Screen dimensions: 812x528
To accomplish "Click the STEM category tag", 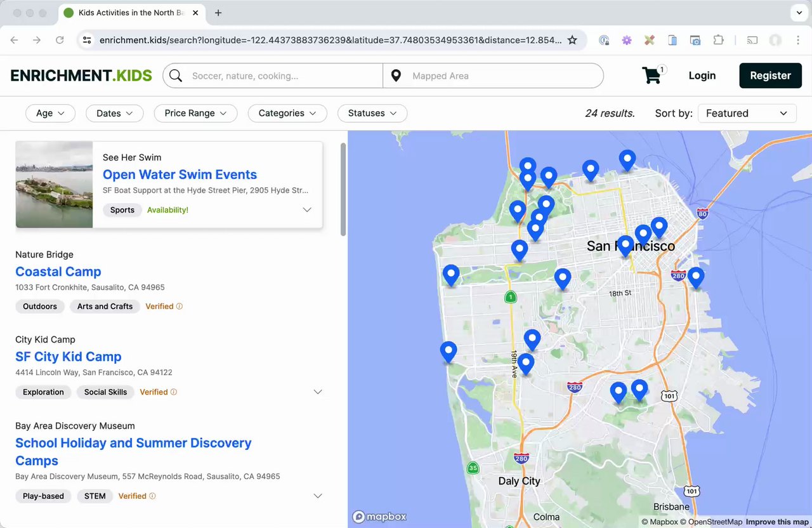I will click(95, 496).
